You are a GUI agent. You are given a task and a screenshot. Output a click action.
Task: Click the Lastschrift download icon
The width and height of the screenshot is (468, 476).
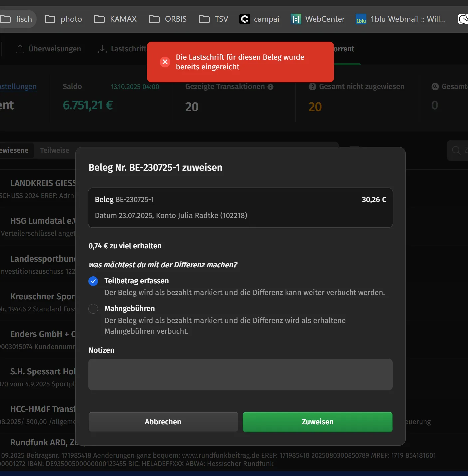(102, 49)
